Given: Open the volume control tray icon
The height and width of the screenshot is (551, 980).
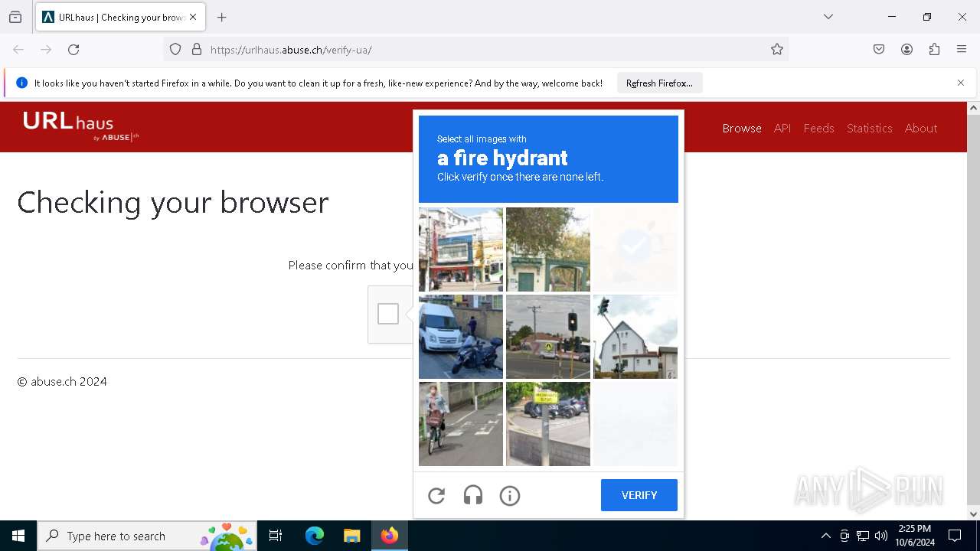Looking at the screenshot, I should [x=881, y=536].
